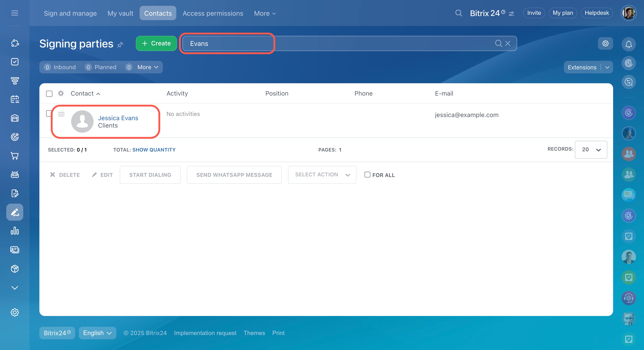Open the robot automation icon in the left sidebar
This screenshot has height=350, width=644.
[x=15, y=175]
